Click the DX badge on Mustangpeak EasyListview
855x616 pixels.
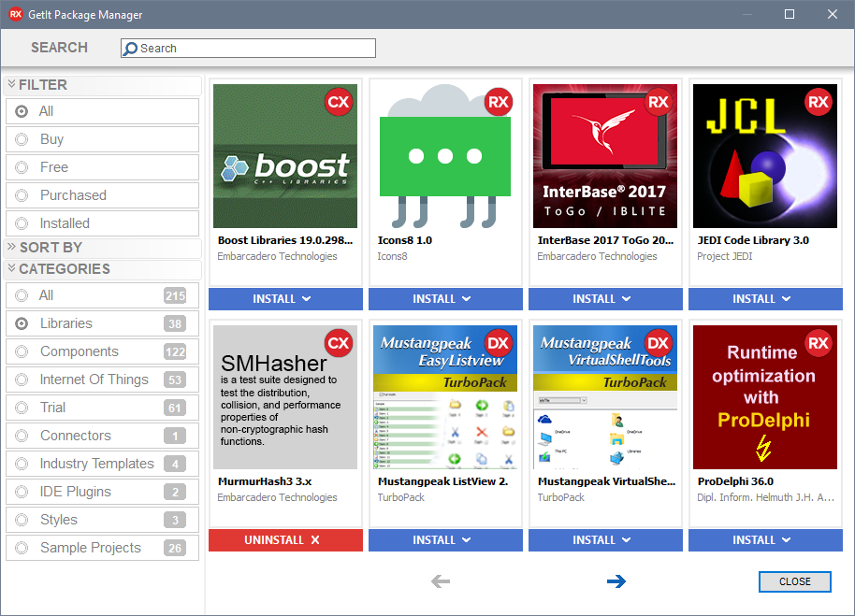click(x=499, y=343)
